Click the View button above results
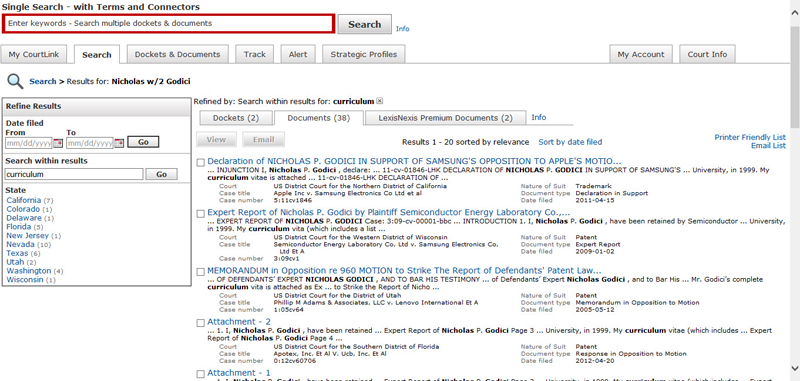Viewport: 800px width, 381px height. click(x=216, y=139)
